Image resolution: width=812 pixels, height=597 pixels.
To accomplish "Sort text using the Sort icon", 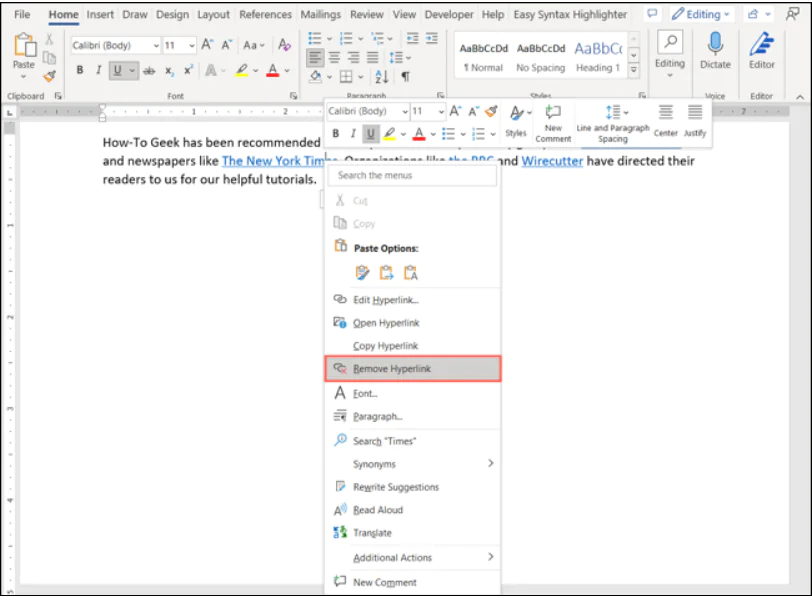I will (381, 77).
